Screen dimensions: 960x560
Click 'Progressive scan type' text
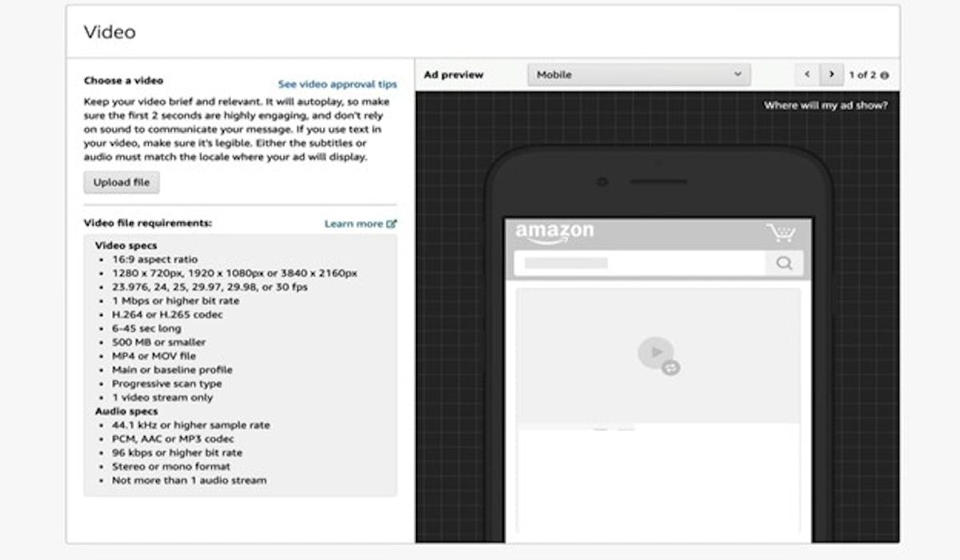169,384
